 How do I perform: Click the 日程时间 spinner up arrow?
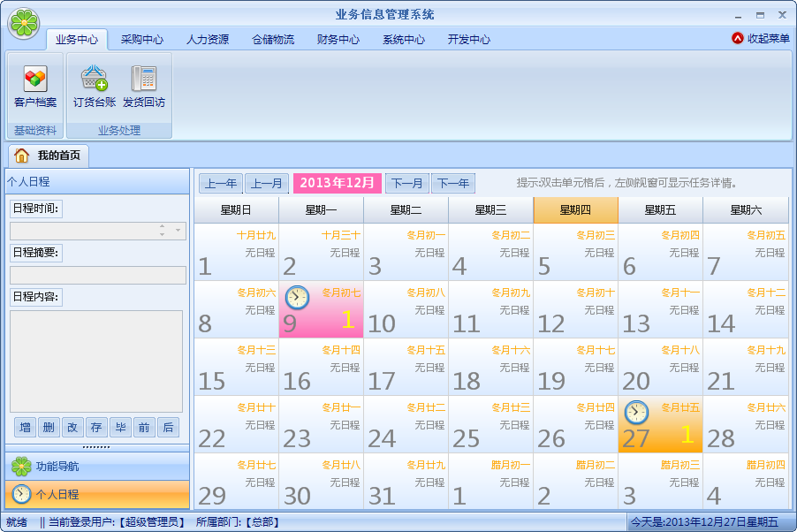pyautogui.click(x=162, y=227)
